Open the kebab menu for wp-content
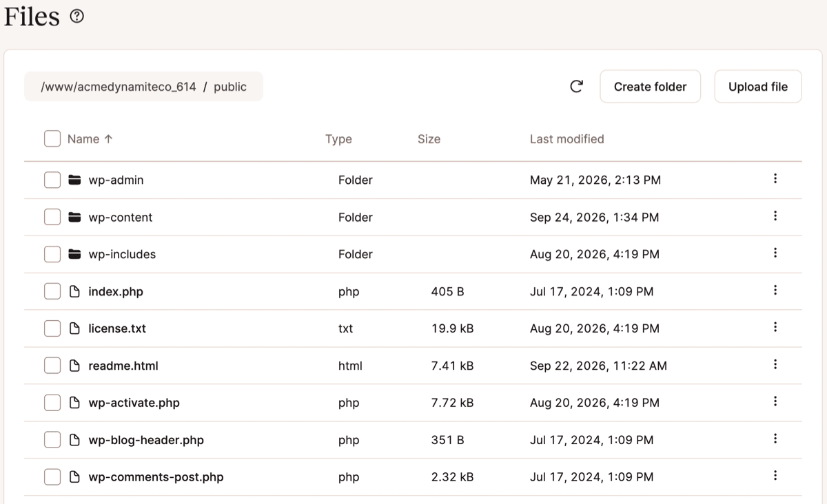This screenshot has width=827, height=504. point(775,216)
